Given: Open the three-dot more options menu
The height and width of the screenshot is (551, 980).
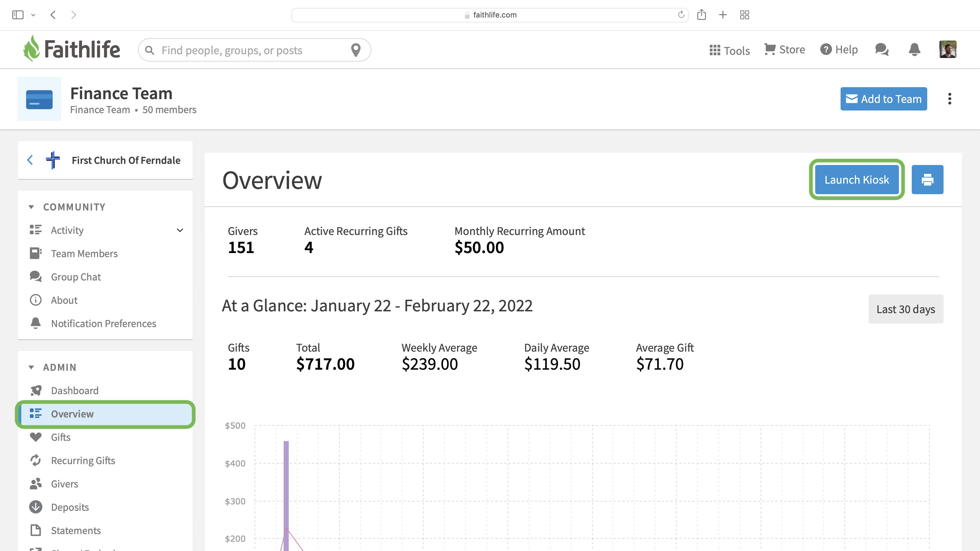Looking at the screenshot, I should click(950, 99).
